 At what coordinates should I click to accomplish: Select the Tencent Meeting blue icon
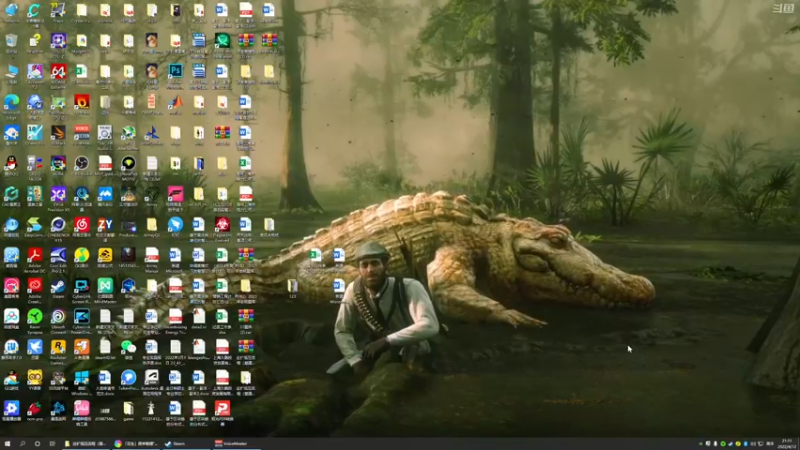pos(105,197)
